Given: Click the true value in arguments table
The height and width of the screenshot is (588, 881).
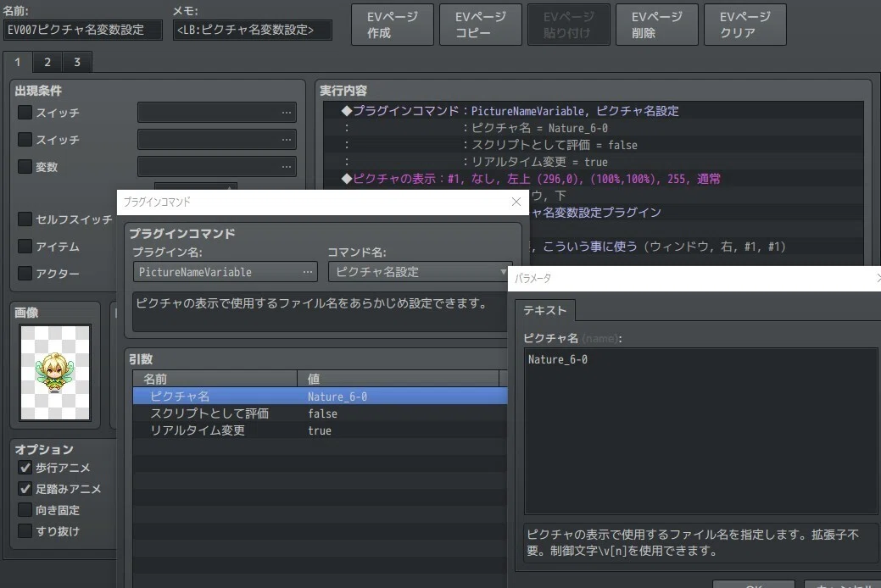Looking at the screenshot, I should tap(319, 430).
